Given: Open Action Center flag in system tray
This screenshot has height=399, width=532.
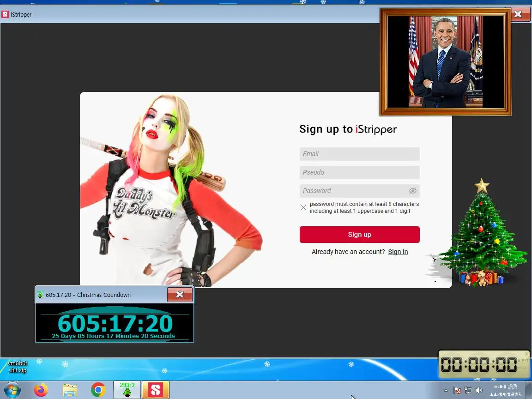Looking at the screenshot, I should pos(457,390).
